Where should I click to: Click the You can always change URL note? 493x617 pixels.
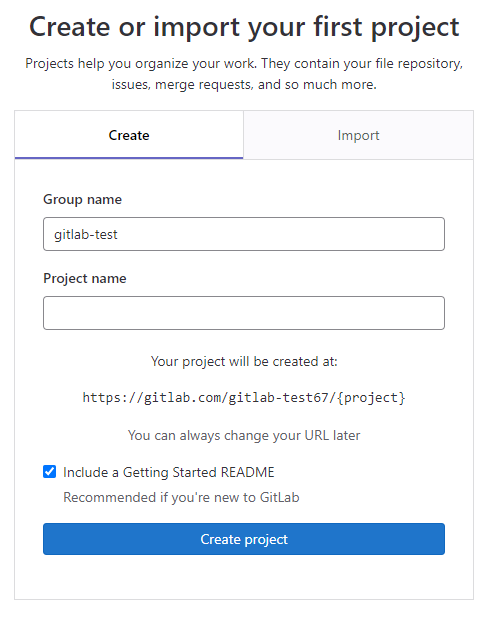(244, 435)
